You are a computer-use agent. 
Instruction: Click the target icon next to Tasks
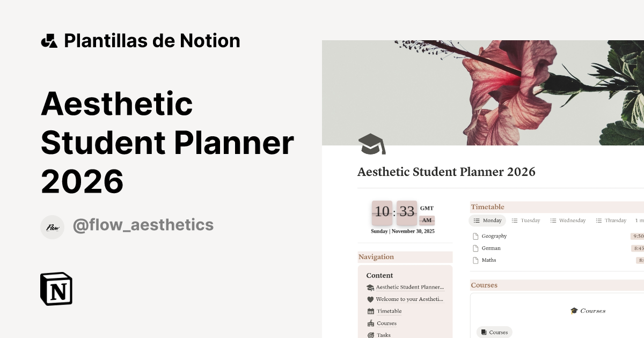pos(370,335)
